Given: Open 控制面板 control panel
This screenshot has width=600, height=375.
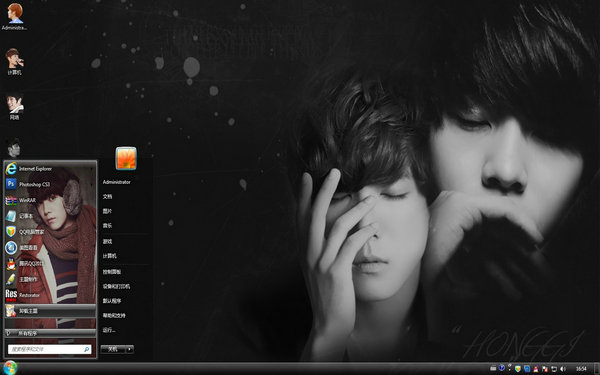Looking at the screenshot, I should 112,272.
